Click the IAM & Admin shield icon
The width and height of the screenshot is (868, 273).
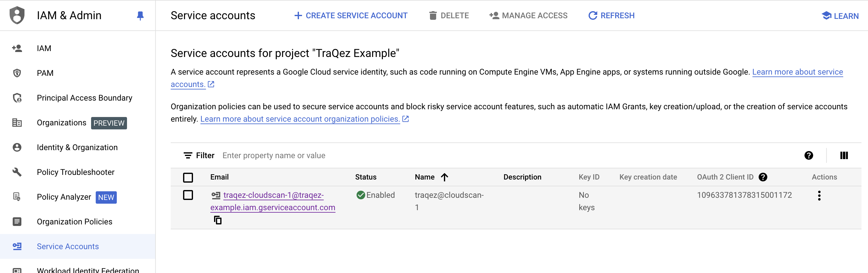click(17, 15)
